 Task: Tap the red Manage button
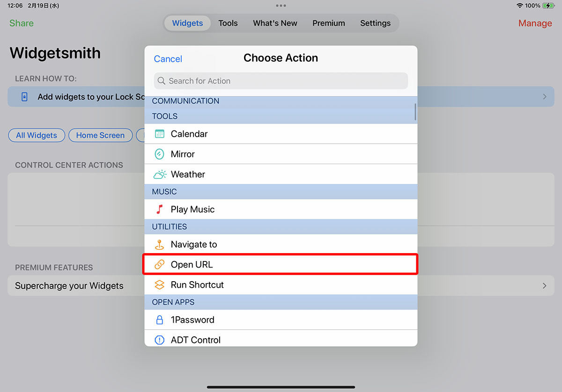point(535,23)
